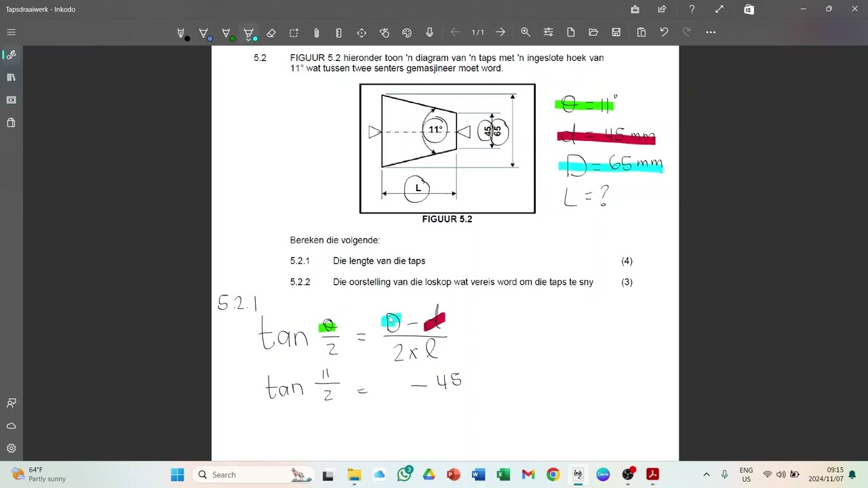Show hidden system tray icons

pyautogui.click(x=706, y=474)
